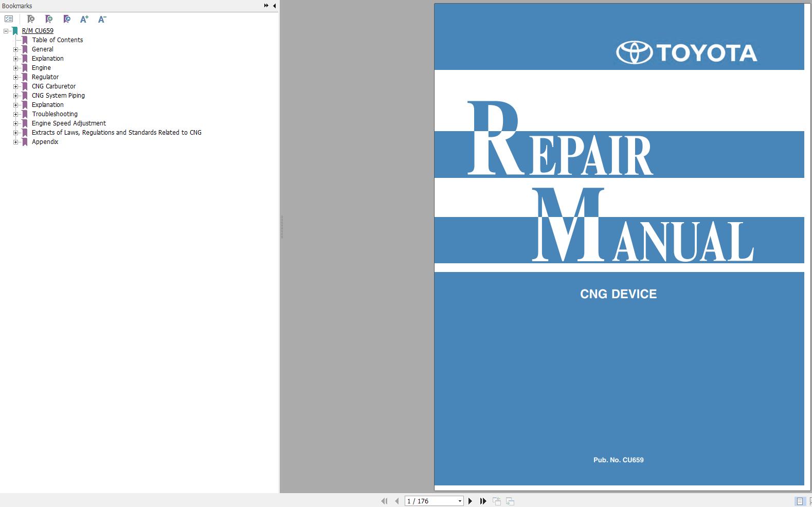Viewport: 812px width, 507px height.
Task: Open Extracts of Laws, Regulations and Standards bookmark
Action: point(117,133)
